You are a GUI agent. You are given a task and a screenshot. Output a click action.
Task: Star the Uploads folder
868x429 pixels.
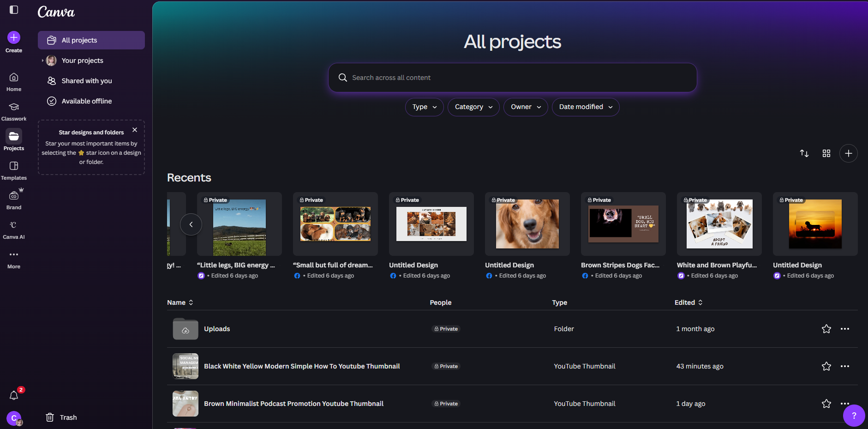pos(826,329)
